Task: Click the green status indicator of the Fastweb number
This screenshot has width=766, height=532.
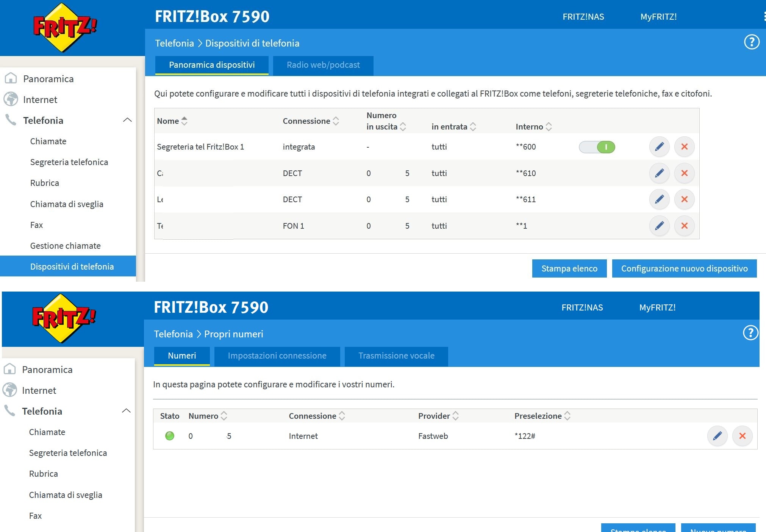Action: click(170, 436)
